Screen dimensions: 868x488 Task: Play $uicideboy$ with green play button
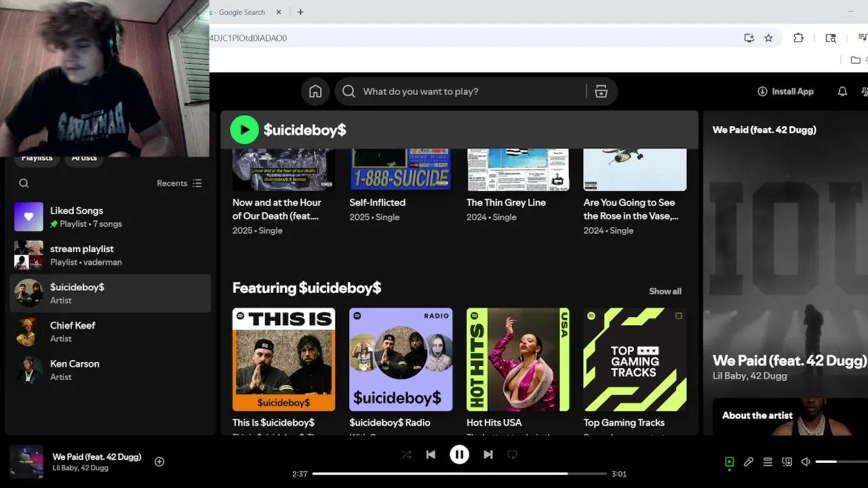coord(244,129)
